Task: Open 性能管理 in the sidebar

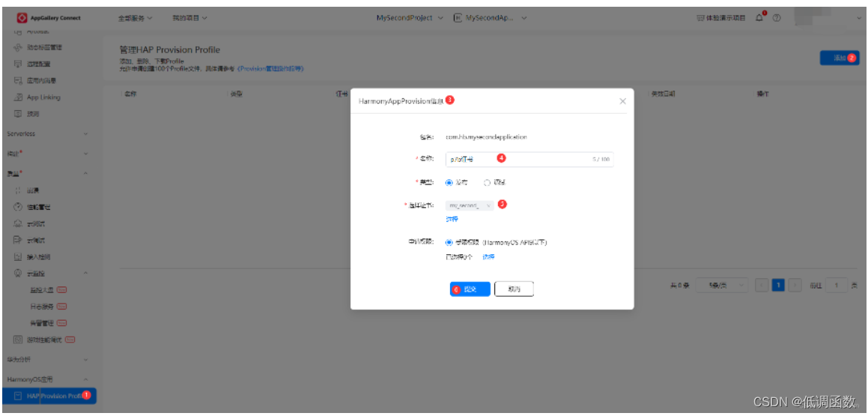Action: click(39, 207)
